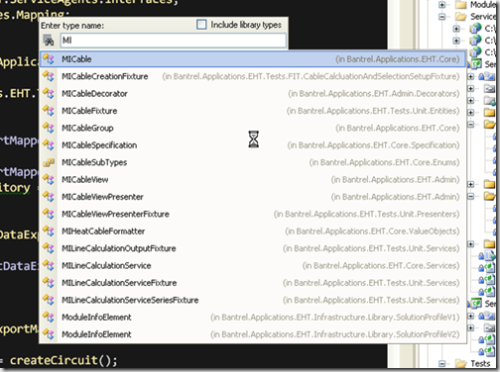Click the class icon beside MIHeatCableFormatter
500x372 pixels.
tap(49, 231)
